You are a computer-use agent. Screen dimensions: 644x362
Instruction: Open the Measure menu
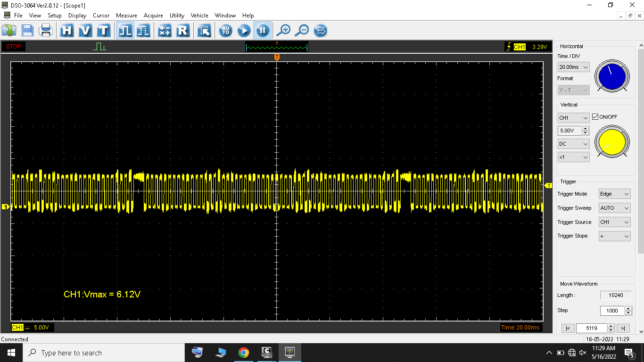(x=126, y=15)
